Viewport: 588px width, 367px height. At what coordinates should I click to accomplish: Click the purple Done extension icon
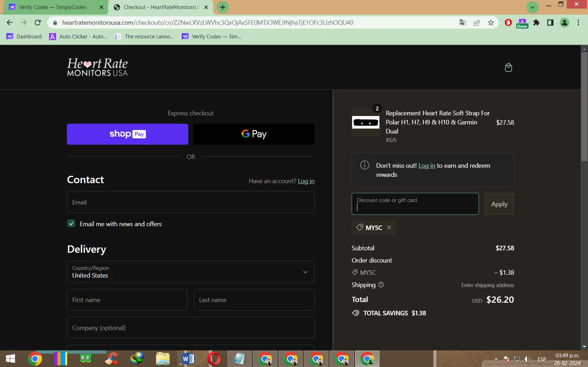click(x=522, y=24)
